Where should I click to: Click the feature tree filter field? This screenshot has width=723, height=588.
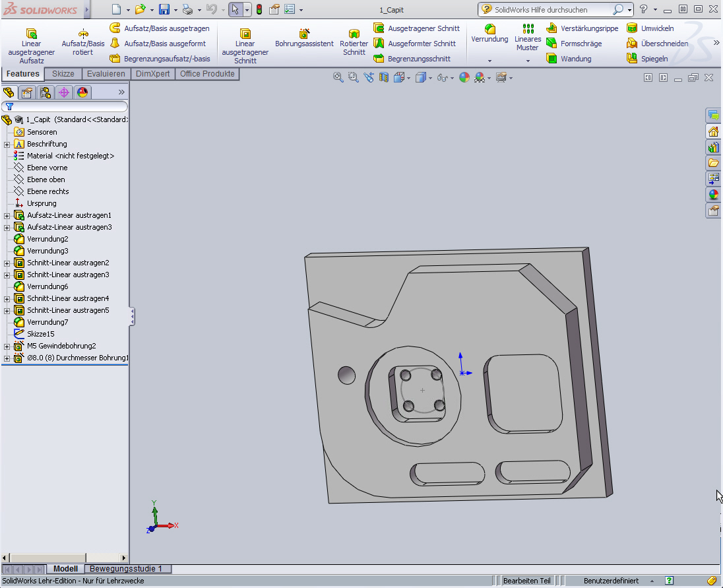click(65, 106)
